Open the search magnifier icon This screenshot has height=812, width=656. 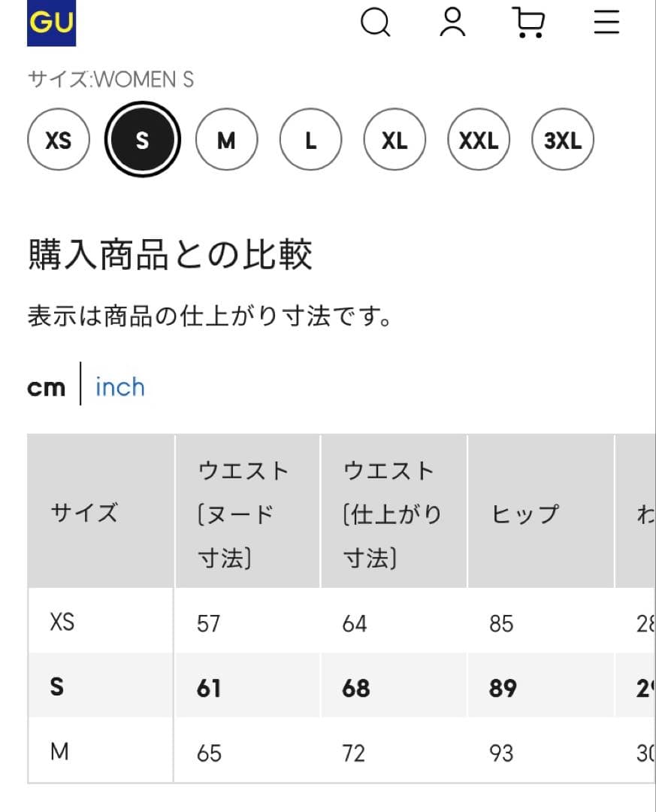click(376, 23)
